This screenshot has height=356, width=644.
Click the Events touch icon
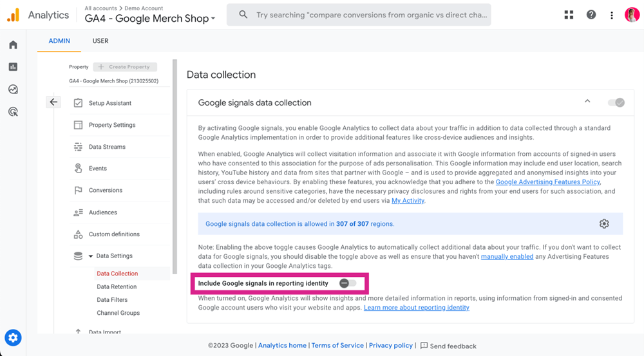click(x=78, y=169)
